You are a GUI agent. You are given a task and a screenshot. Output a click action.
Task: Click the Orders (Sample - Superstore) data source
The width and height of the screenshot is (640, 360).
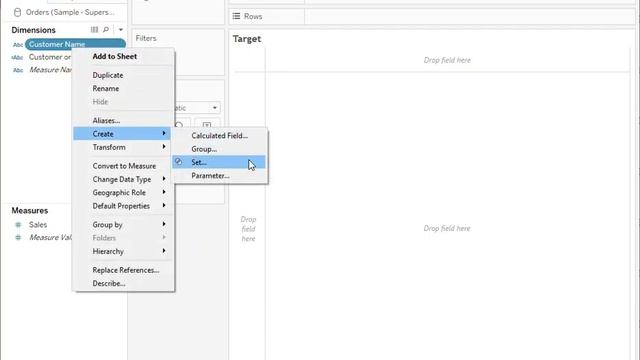(70, 12)
